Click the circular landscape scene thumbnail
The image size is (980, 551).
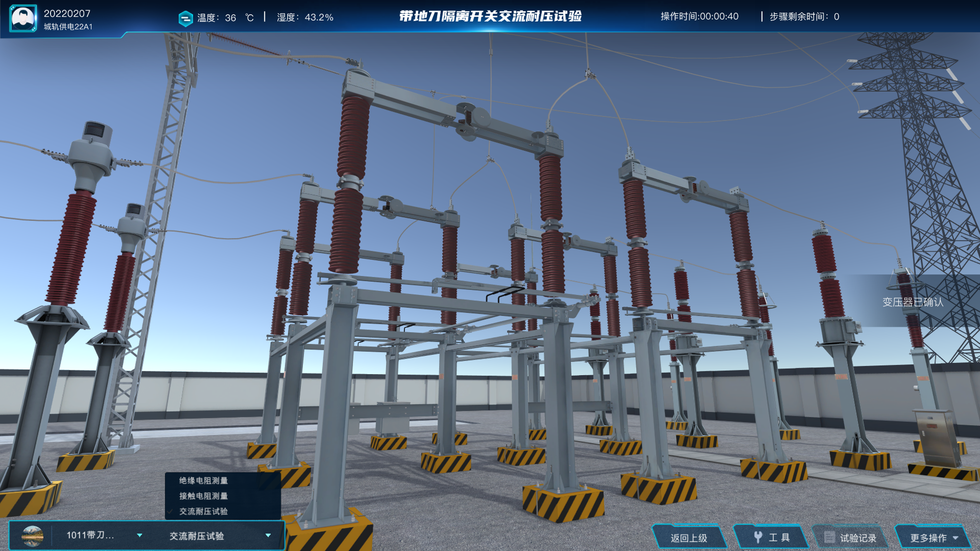click(33, 536)
